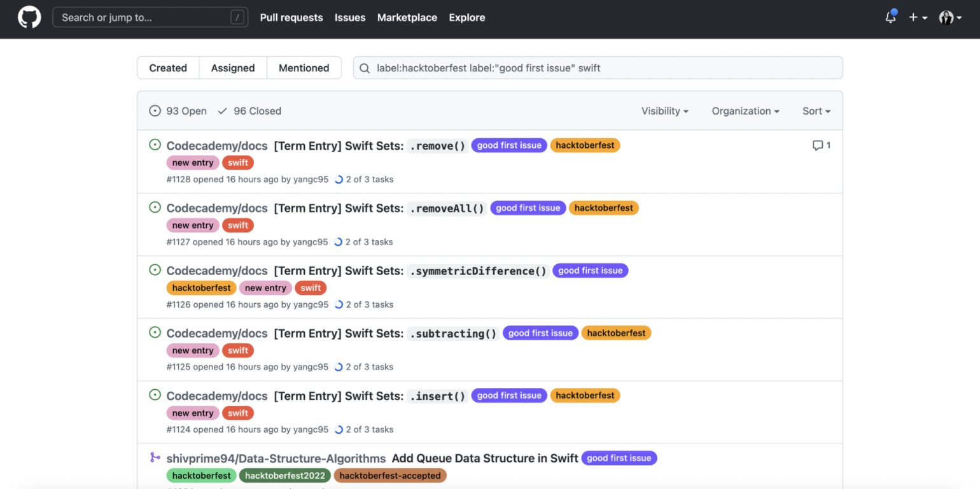This screenshot has height=493, width=980.
Task: Click the open-issue icon for .subtracting() issue
Action: 155,332
